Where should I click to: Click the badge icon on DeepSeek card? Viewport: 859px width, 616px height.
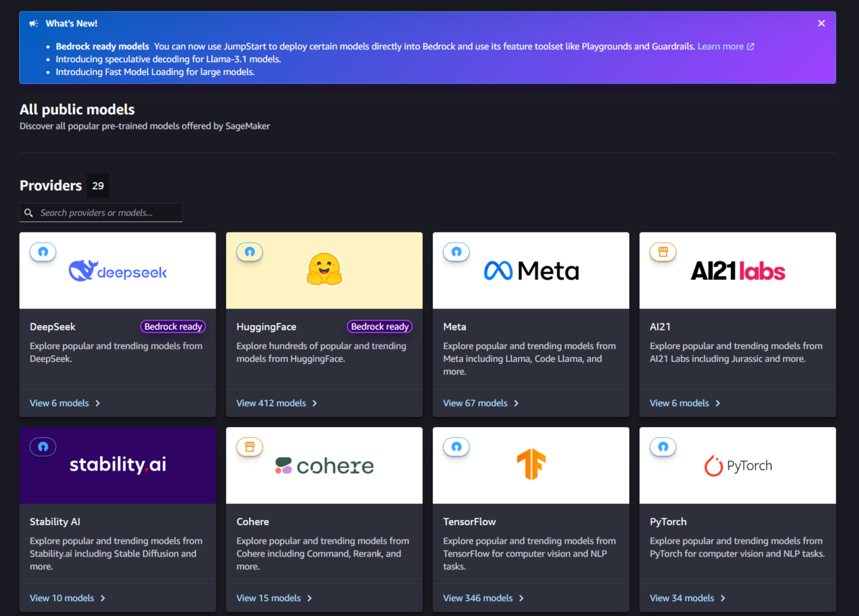click(43, 252)
